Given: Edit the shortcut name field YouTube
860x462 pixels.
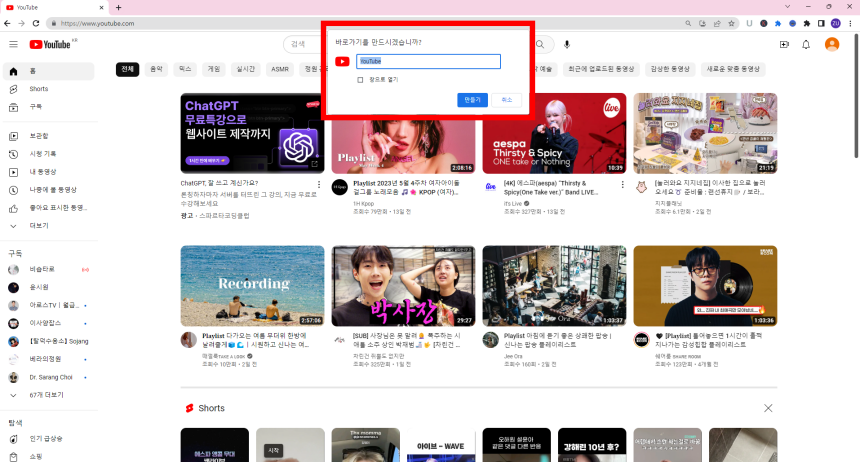Looking at the screenshot, I should pyautogui.click(x=428, y=61).
